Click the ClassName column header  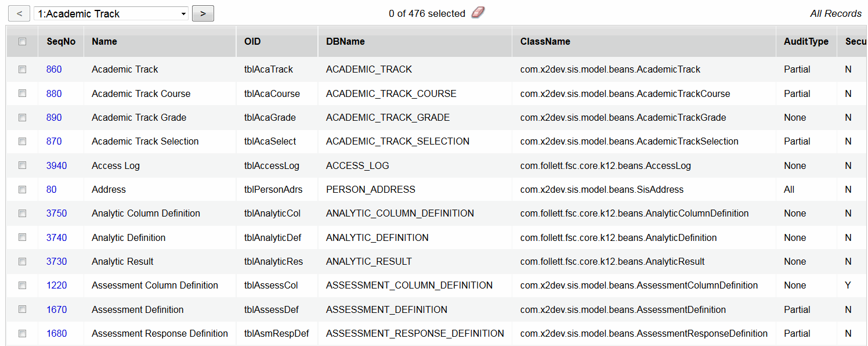click(545, 41)
